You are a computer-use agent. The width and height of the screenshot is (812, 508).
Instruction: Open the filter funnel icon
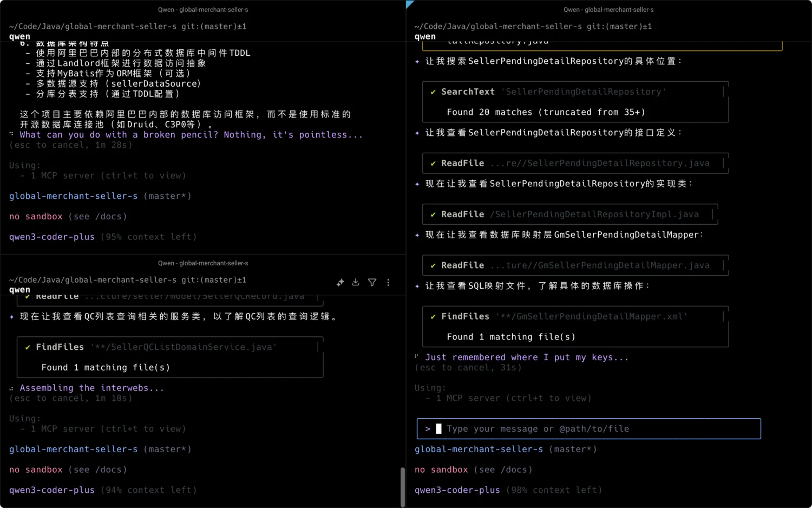[x=372, y=282]
